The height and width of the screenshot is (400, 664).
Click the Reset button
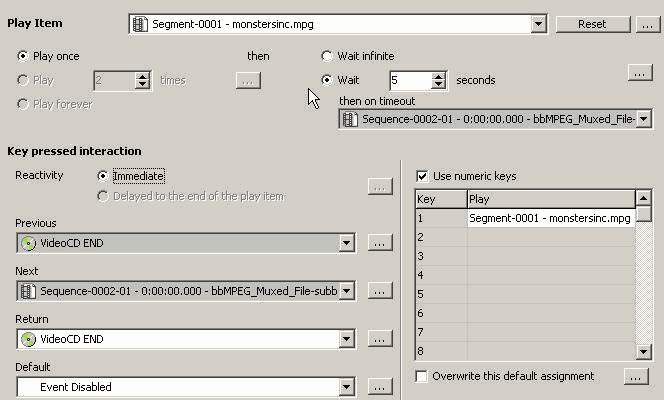pyautogui.click(x=592, y=24)
